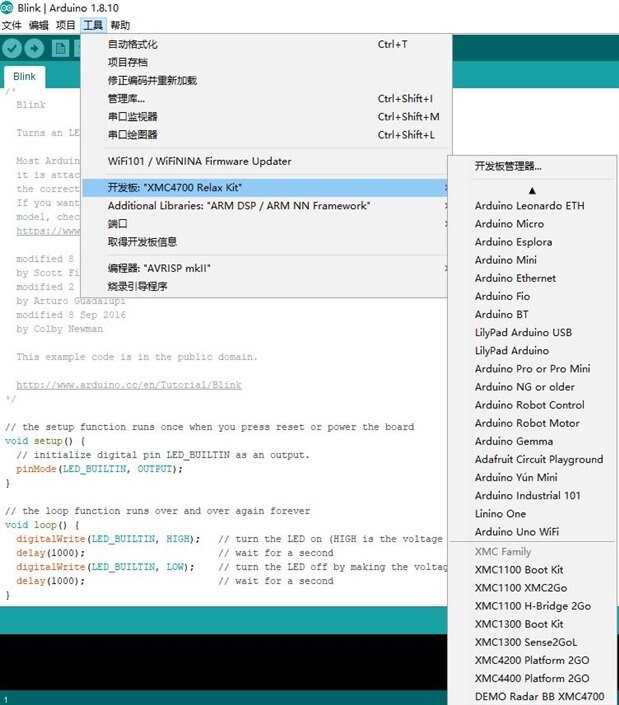The width and height of the screenshot is (619, 705).
Task: Open the 文件 menu
Action: pyautogui.click(x=12, y=25)
